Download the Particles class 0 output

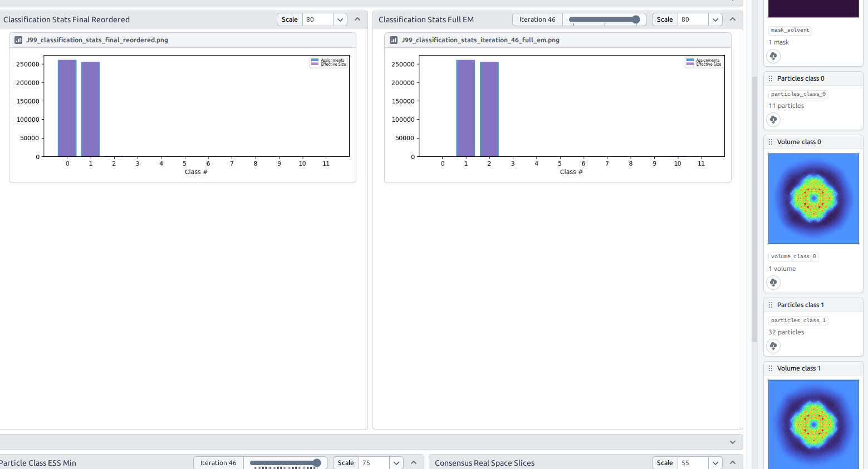pos(773,120)
